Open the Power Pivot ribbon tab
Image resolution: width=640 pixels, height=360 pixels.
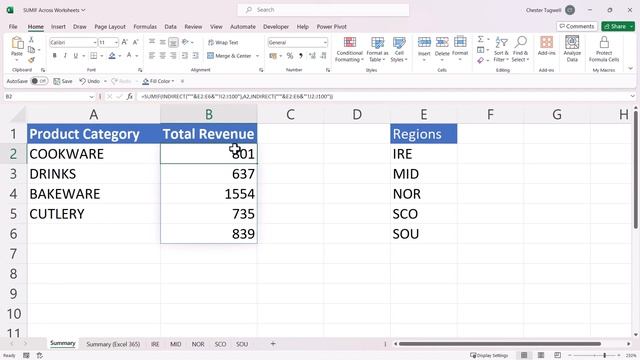[x=331, y=27]
